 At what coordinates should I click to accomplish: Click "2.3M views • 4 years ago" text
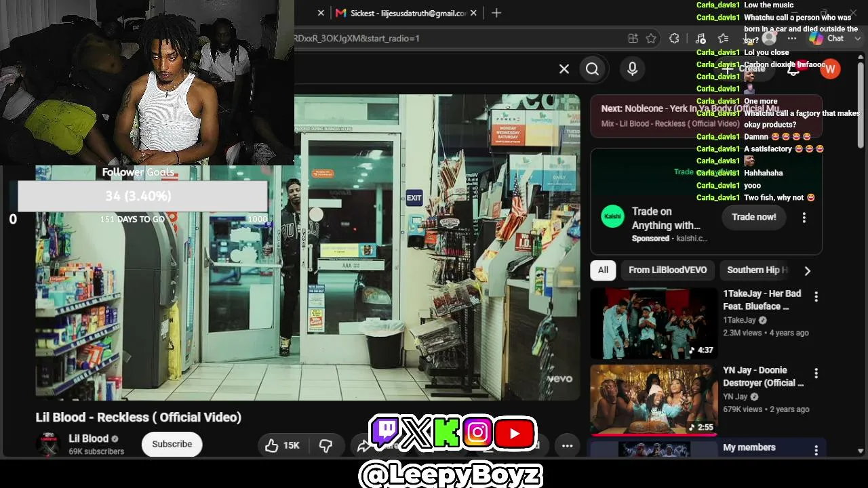(766, 333)
